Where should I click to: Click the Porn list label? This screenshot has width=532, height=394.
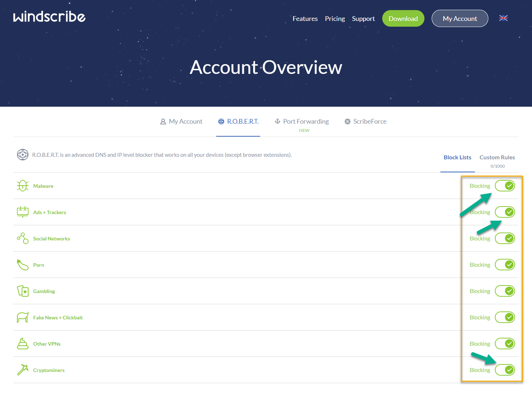tap(39, 265)
